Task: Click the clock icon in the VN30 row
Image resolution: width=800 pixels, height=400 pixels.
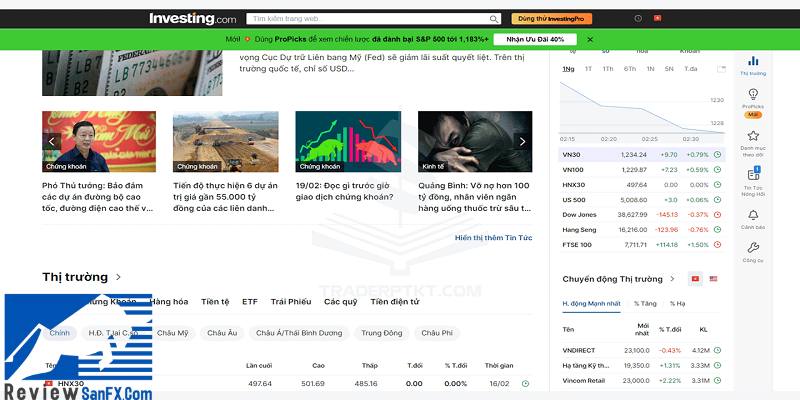Action: 717,155
